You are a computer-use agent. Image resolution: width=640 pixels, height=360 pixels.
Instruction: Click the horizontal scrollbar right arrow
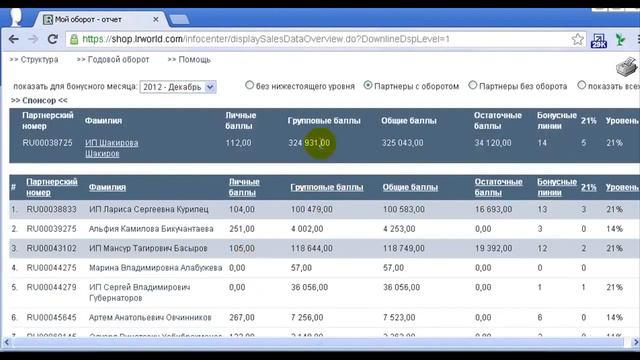click(x=635, y=342)
